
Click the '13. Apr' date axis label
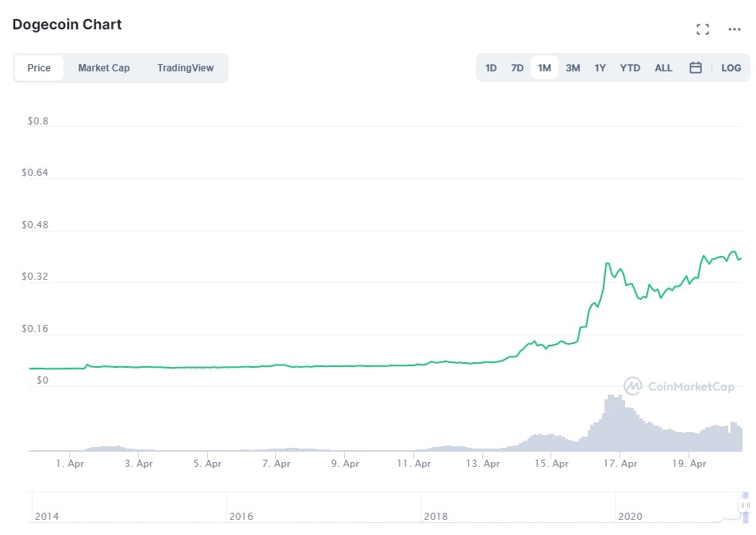point(482,463)
